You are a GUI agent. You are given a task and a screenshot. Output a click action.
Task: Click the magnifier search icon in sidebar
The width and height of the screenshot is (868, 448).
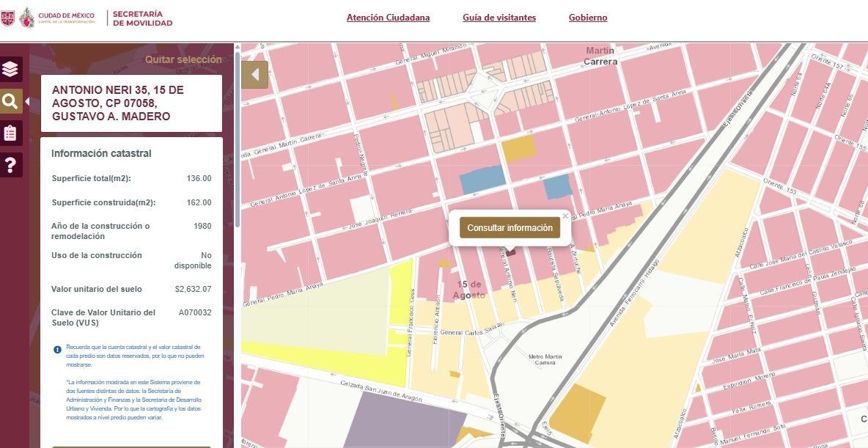click(x=10, y=101)
